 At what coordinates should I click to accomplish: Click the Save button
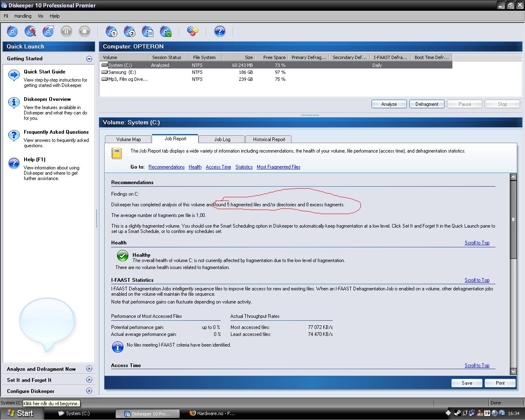467,383
